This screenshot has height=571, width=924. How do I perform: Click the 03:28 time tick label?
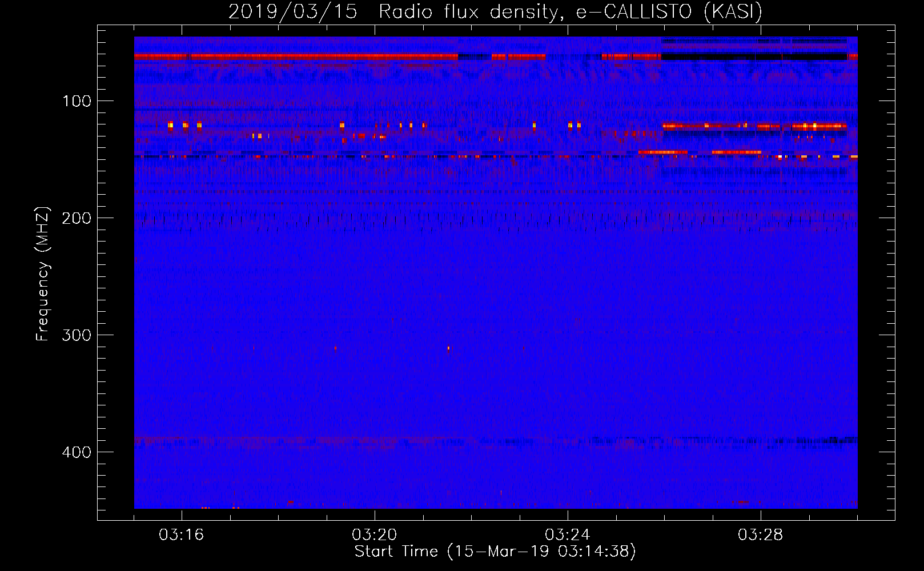pyautogui.click(x=761, y=534)
